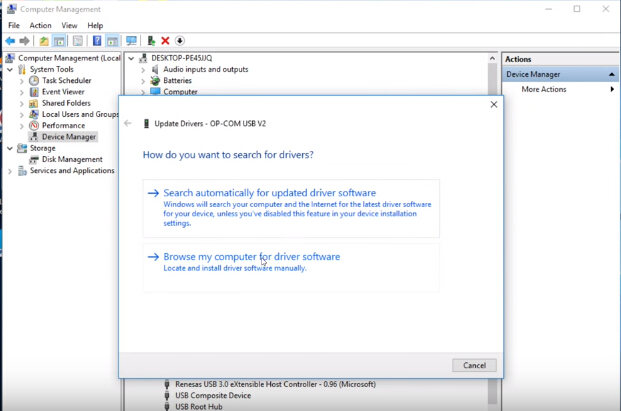Open the View menu
Screen dimensions: 621x411
click(x=69, y=25)
